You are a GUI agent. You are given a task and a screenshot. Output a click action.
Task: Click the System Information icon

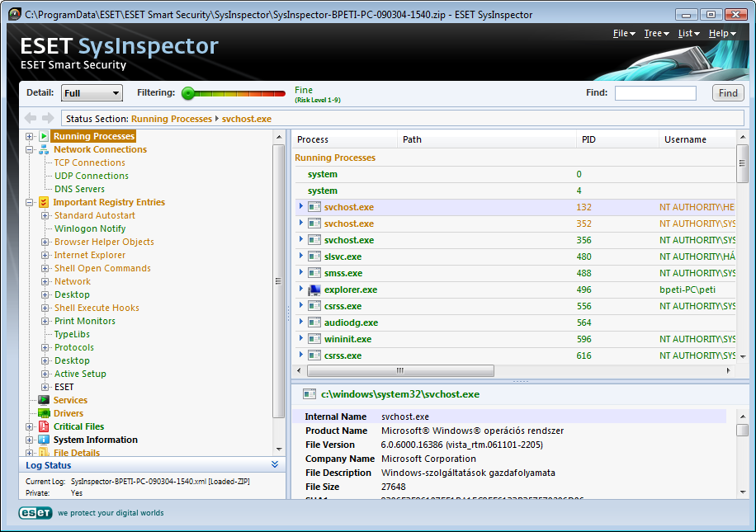pyautogui.click(x=44, y=440)
